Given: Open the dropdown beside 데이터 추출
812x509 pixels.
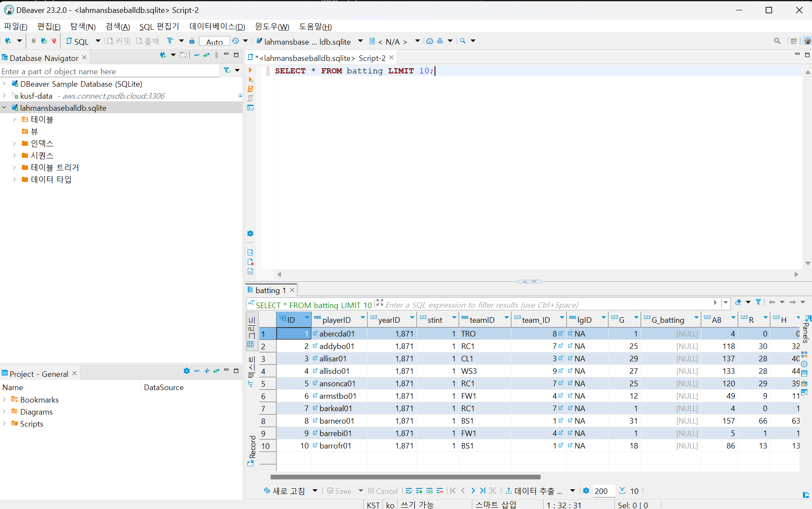Looking at the screenshot, I should 572,491.
